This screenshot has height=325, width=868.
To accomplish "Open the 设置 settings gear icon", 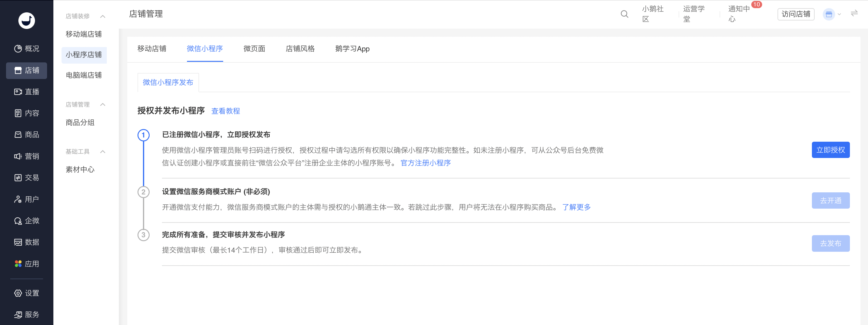I will 18,293.
